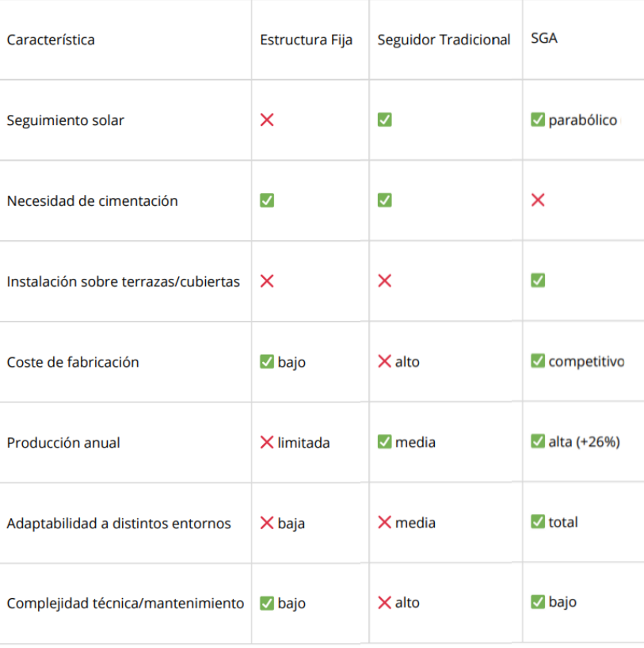
Task: Click 'SGA' column header
Action: point(544,38)
